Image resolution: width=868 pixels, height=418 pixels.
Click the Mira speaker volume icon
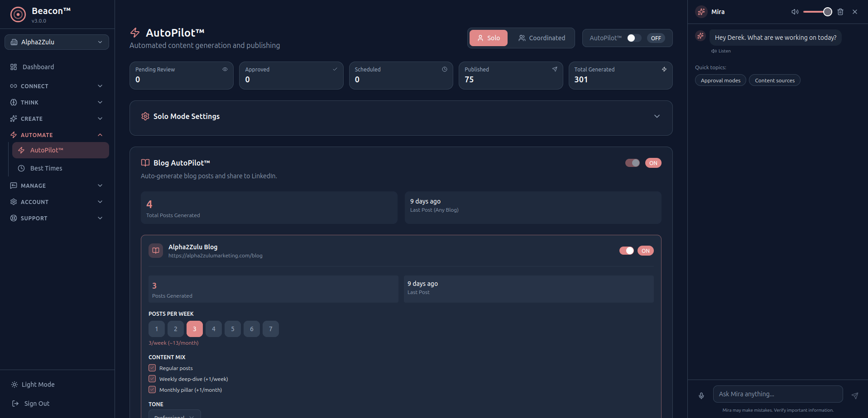pos(795,12)
